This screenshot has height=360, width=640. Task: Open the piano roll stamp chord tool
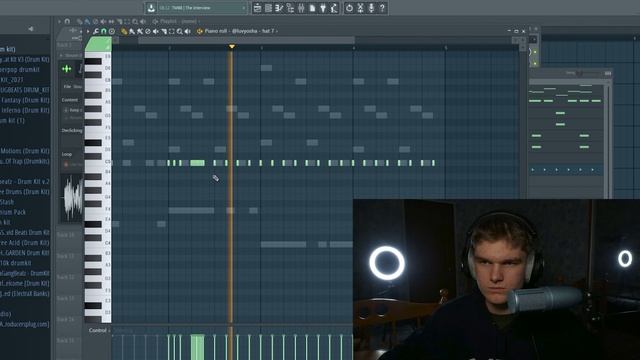(111, 31)
